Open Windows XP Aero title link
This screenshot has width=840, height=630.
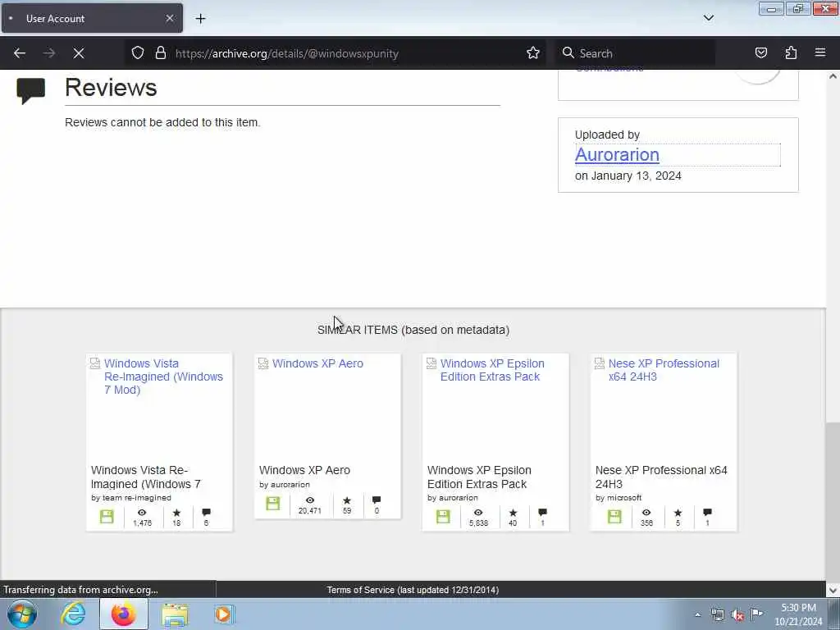pos(317,363)
